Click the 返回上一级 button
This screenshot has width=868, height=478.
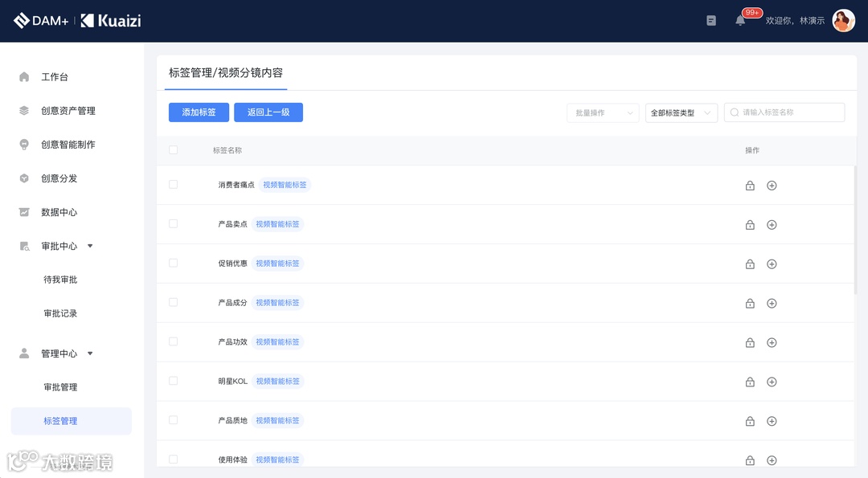tap(268, 112)
